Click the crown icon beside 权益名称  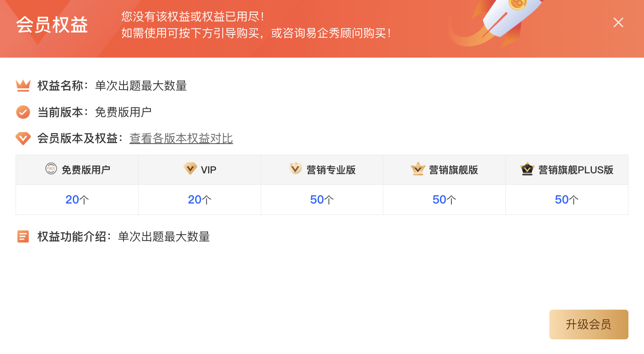tap(23, 86)
